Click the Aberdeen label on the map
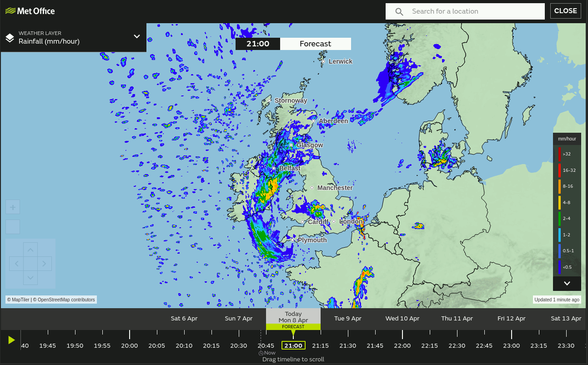Viewport: 588px width, 365px height. coord(333,121)
